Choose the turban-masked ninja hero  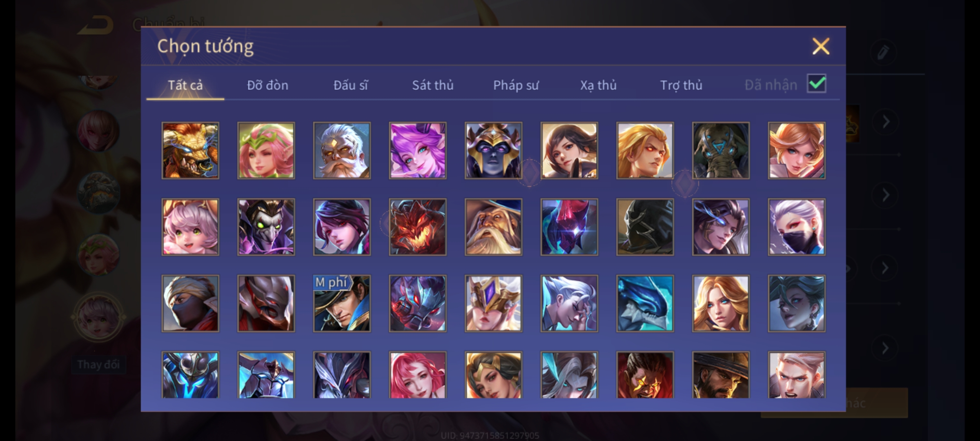click(x=190, y=303)
